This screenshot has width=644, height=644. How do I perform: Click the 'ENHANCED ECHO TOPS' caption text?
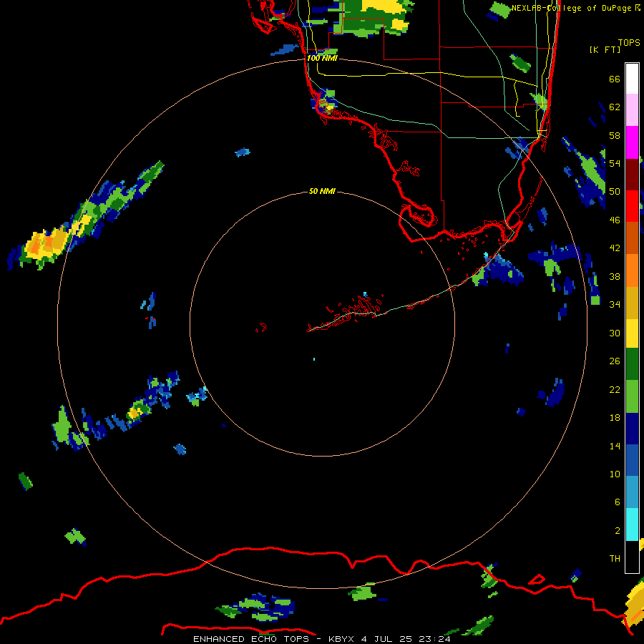(251, 639)
